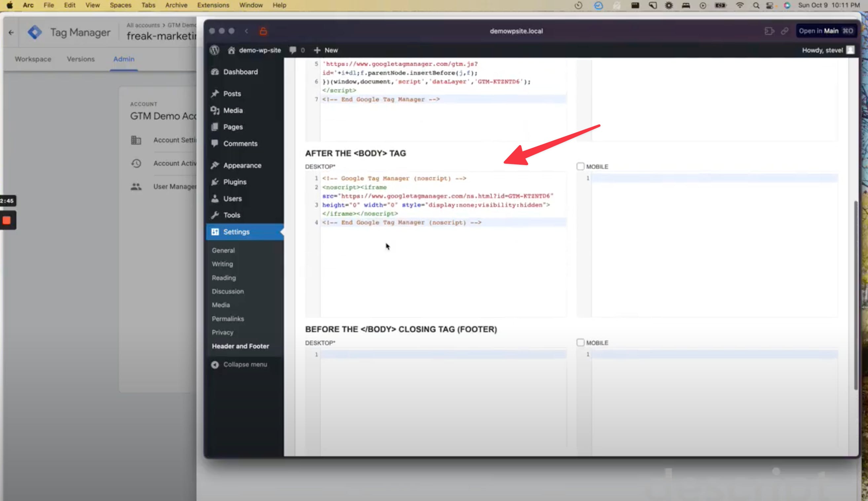This screenshot has width=868, height=501.
Task: Click the copy link icon in title bar
Action: coord(785,31)
